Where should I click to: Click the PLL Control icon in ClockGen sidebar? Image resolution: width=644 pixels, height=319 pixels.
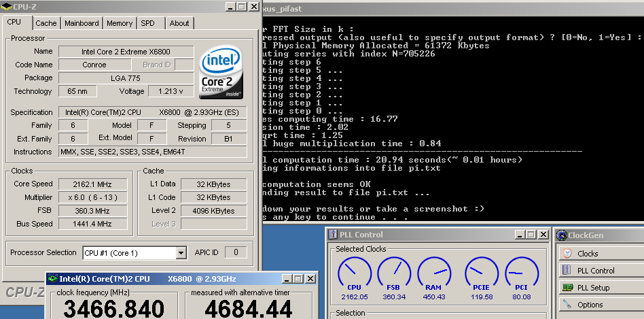click(x=567, y=271)
